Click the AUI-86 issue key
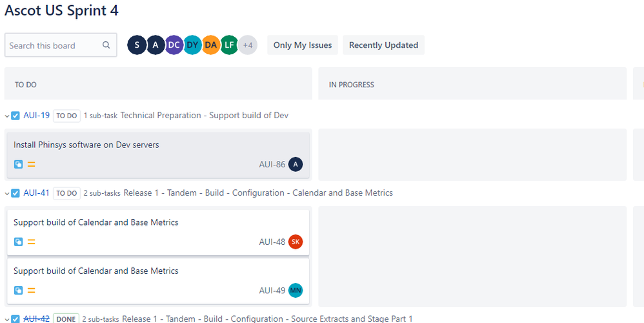Image resolution: width=644 pixels, height=323 pixels. (272, 164)
